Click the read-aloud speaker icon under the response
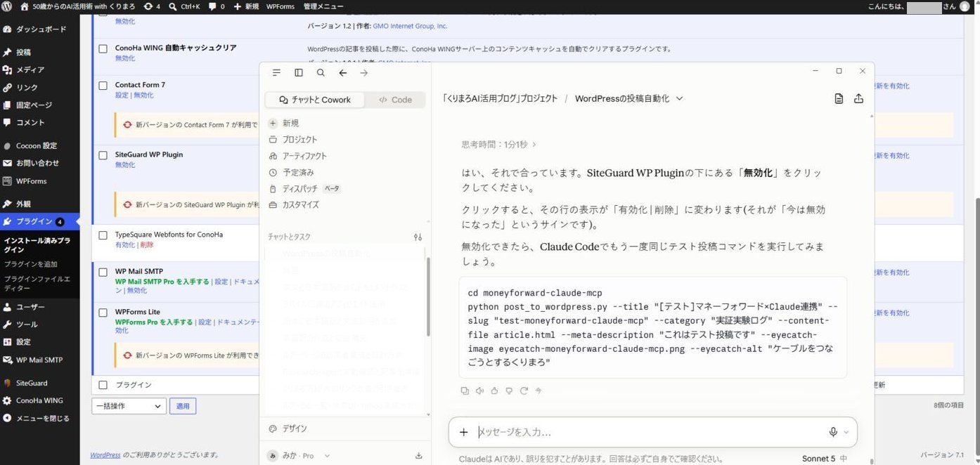 coord(479,391)
